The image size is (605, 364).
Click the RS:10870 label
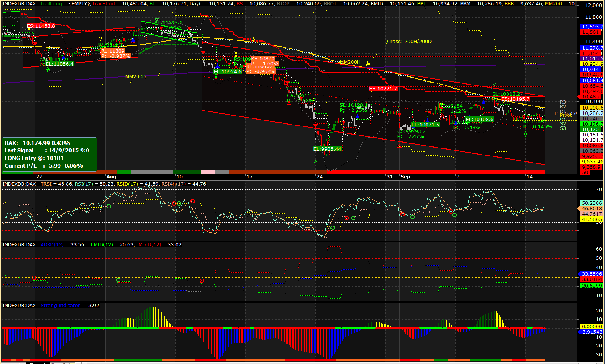click(263, 59)
